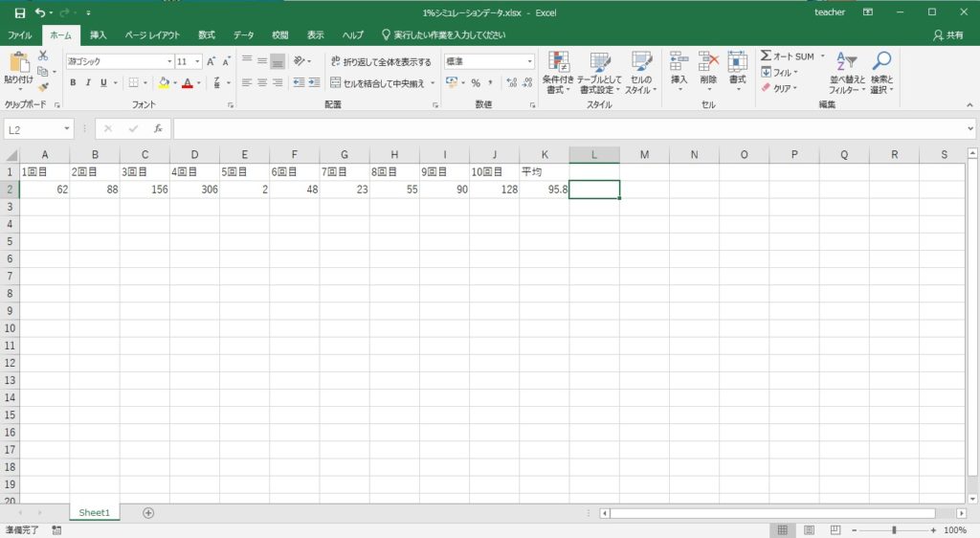Image resolution: width=980 pixels, height=538 pixels.
Task: Select the Sheet1 tab
Action: (95, 513)
